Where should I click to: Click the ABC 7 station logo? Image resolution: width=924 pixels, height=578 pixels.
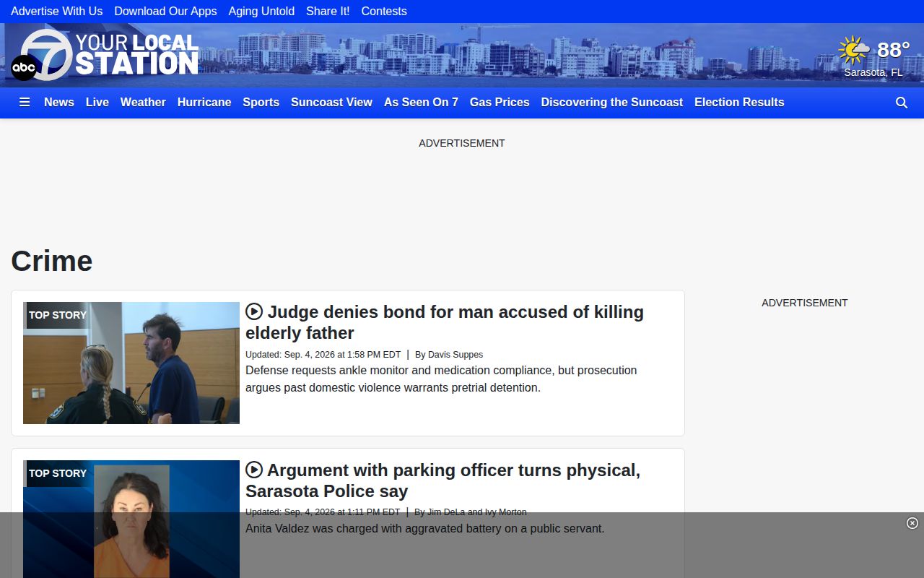pyautogui.click(x=105, y=55)
